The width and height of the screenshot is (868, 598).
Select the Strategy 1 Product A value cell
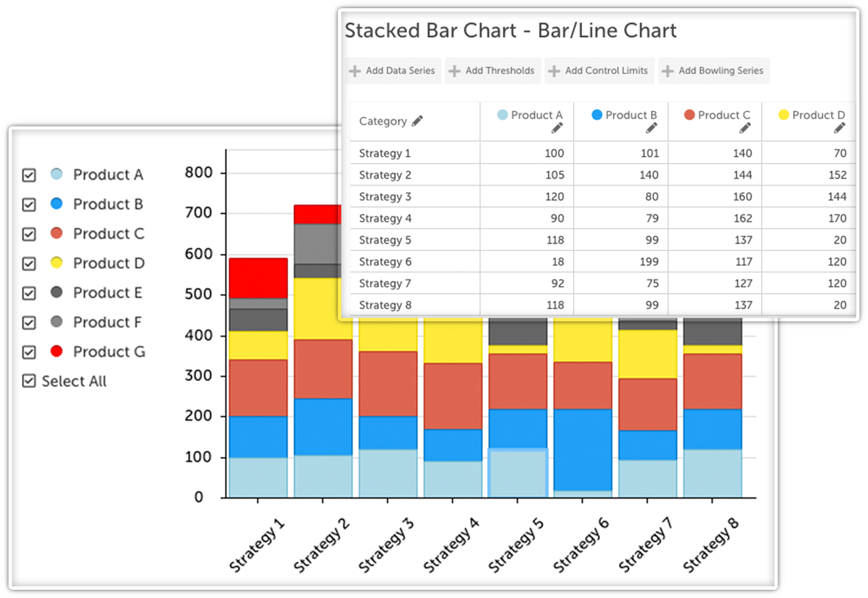(x=527, y=153)
